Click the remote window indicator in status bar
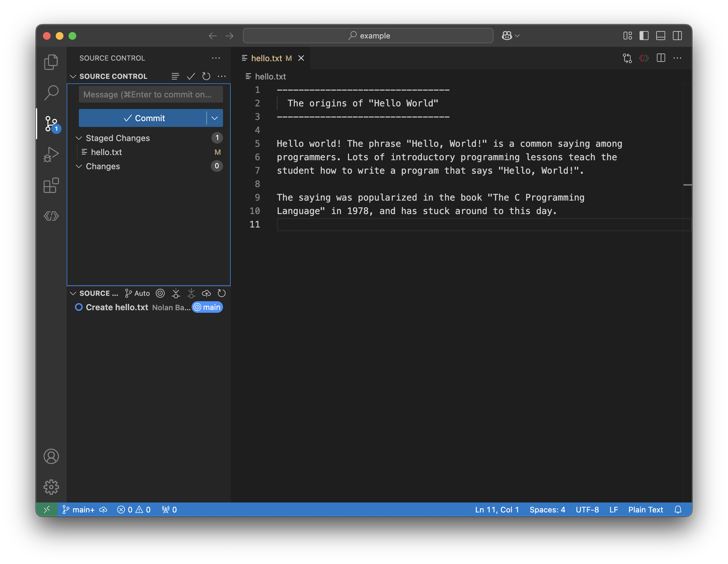 pos(47,510)
